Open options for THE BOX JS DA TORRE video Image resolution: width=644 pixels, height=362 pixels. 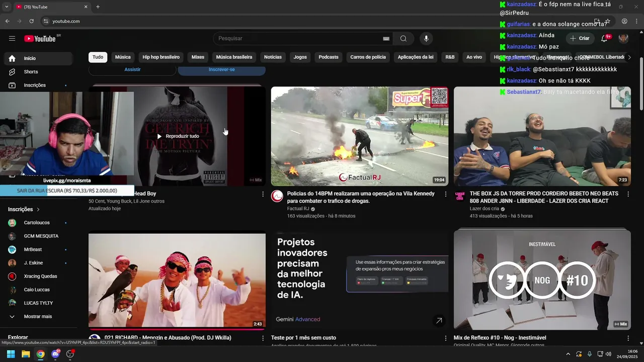[628, 194]
